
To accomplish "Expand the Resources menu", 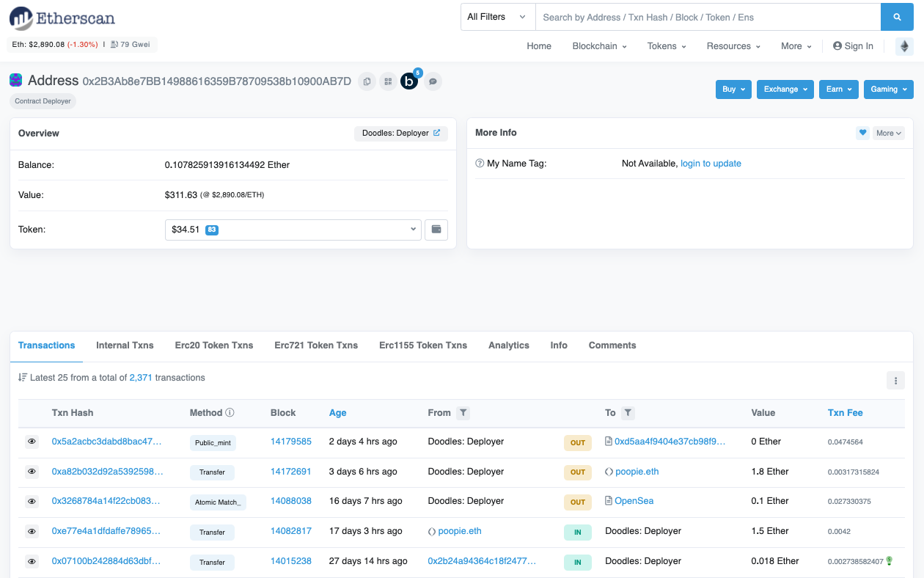I will pos(733,46).
